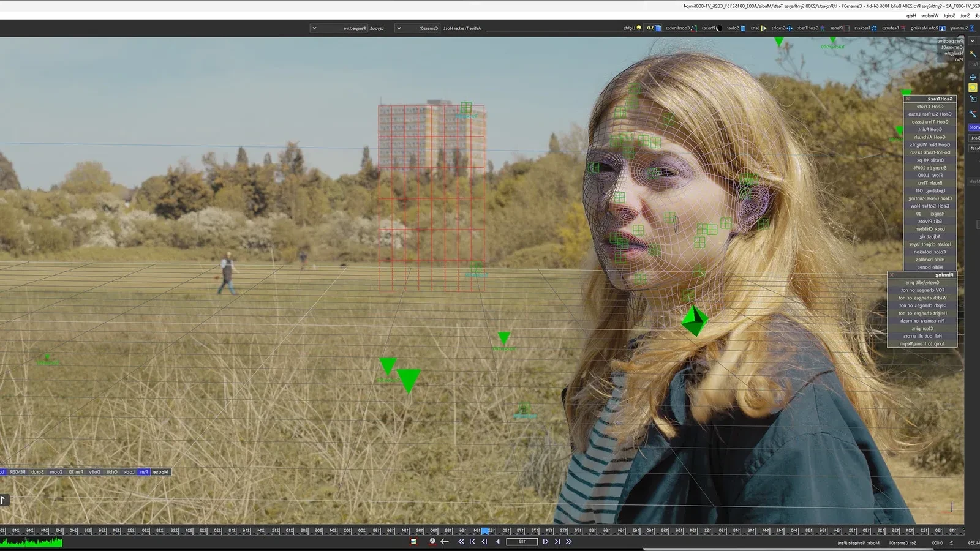The width and height of the screenshot is (980, 551).
Task: Click the wrench tool icon with red mark
Action: 973,113
